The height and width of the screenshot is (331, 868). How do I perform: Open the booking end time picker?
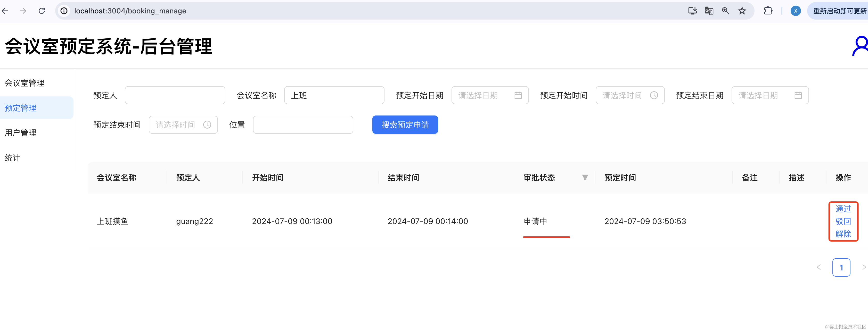tap(183, 125)
